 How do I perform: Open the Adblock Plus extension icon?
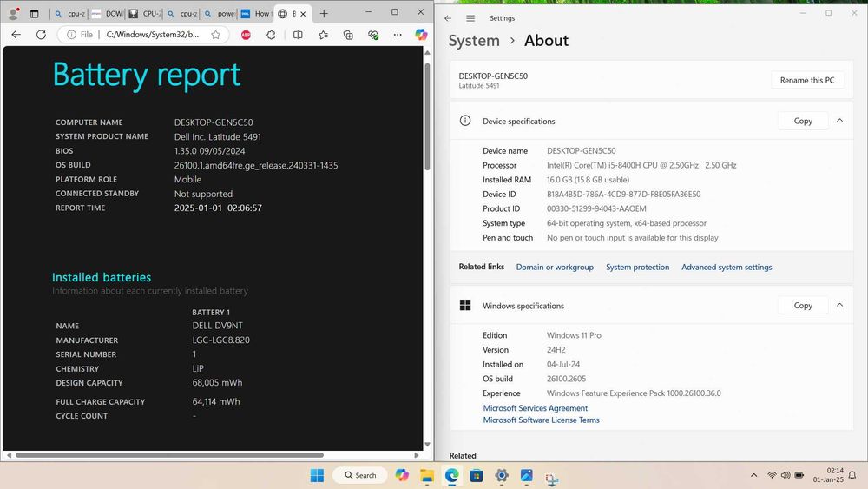tap(246, 35)
